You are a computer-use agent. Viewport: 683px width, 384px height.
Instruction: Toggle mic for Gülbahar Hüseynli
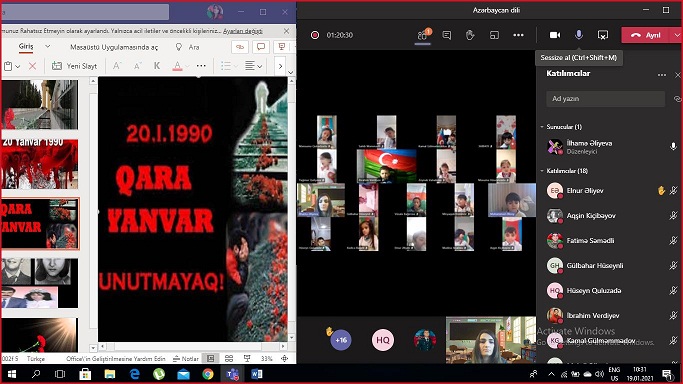click(x=673, y=265)
